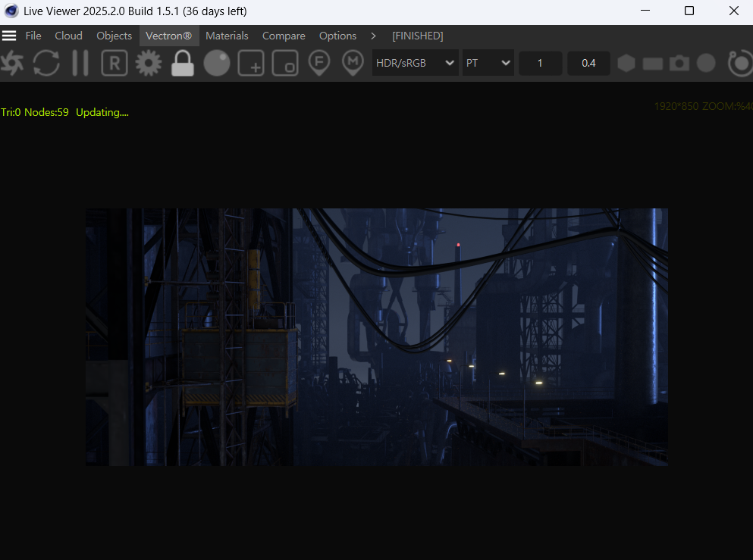Select the pick focus F pin icon
Screen dimensions: 753x560
319,63
